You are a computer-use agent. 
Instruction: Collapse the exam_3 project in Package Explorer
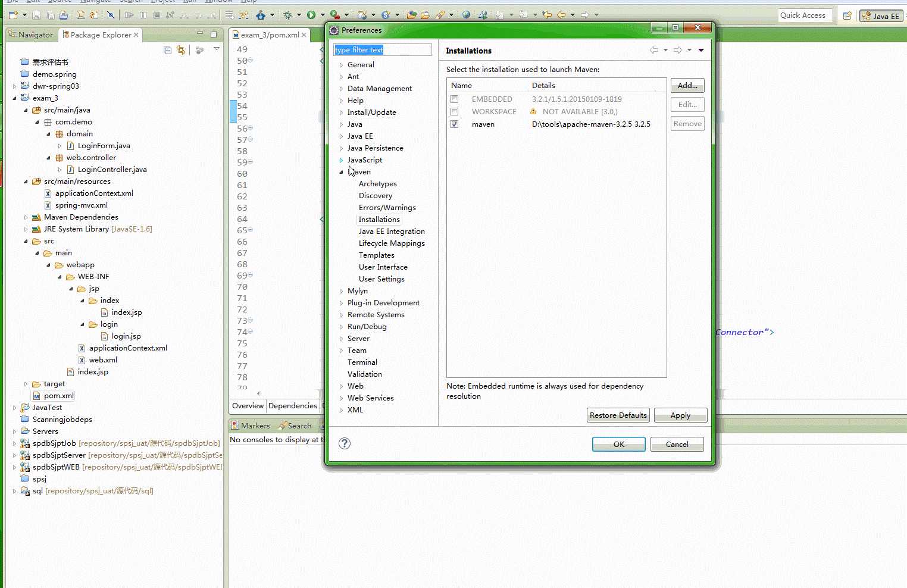point(15,98)
